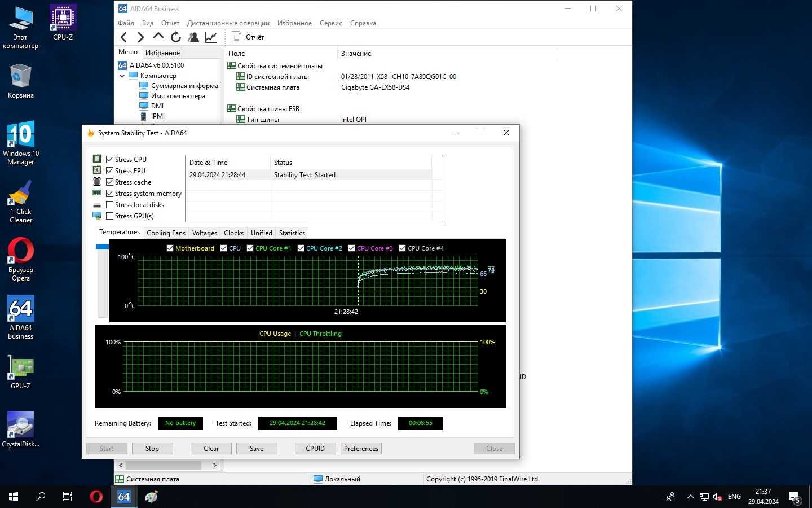Open CPU-Z desktop shortcut
The image size is (812, 508).
[63, 23]
